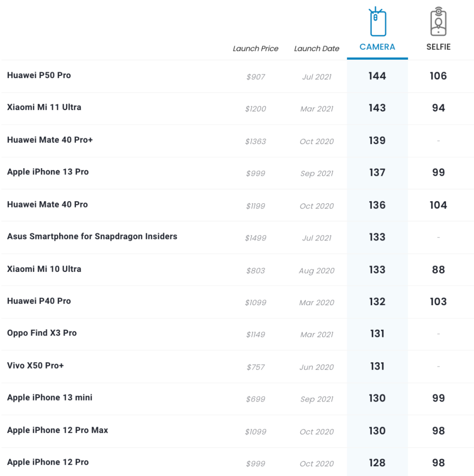Viewport: 474px width, 476px height.
Task: Click the selfie portrait phone icon
Action: pyautogui.click(x=438, y=22)
